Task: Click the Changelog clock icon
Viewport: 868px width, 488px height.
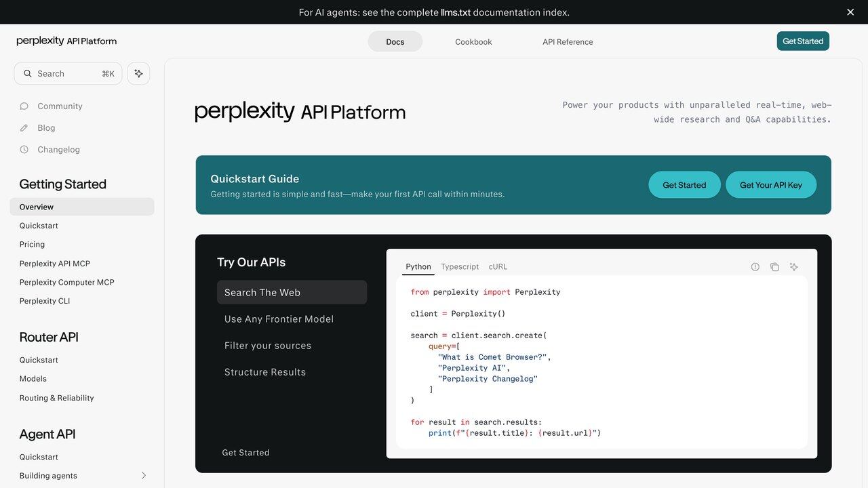Action: point(24,150)
